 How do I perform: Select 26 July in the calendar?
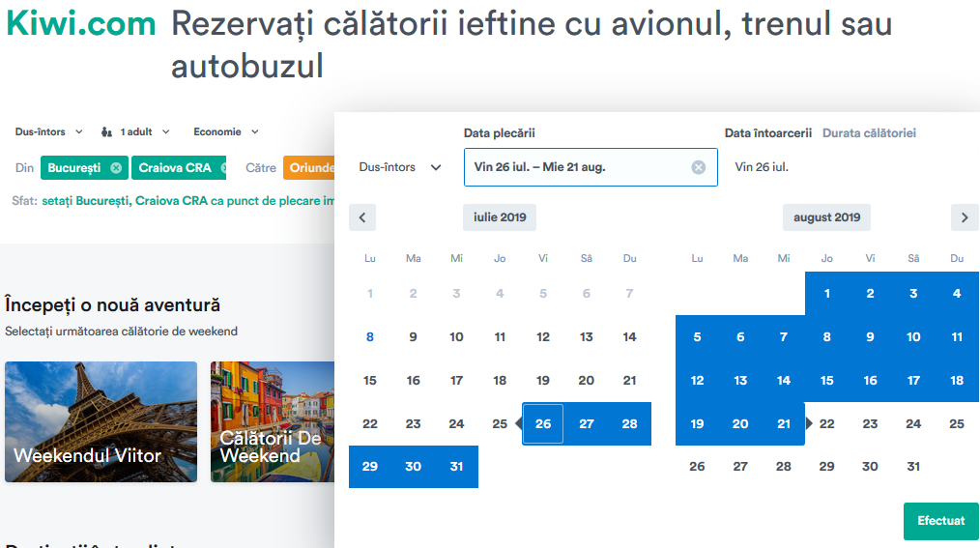tap(543, 423)
